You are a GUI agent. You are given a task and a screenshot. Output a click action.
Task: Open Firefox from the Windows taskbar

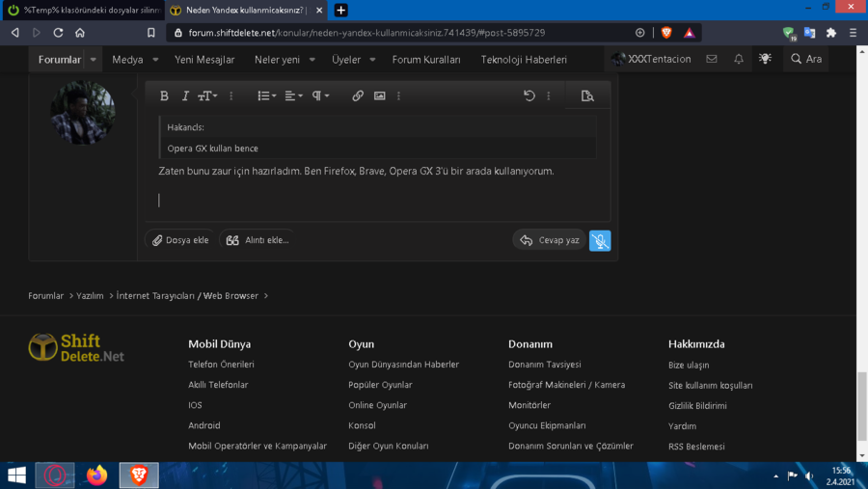[x=96, y=475]
